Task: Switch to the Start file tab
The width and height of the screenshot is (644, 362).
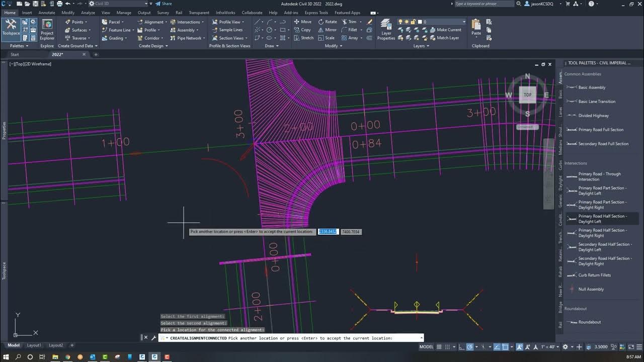Action: pos(15,54)
